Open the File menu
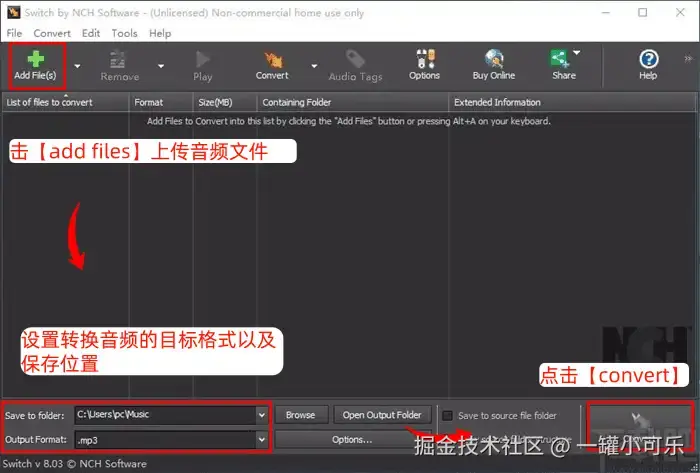The image size is (700, 473). [14, 33]
